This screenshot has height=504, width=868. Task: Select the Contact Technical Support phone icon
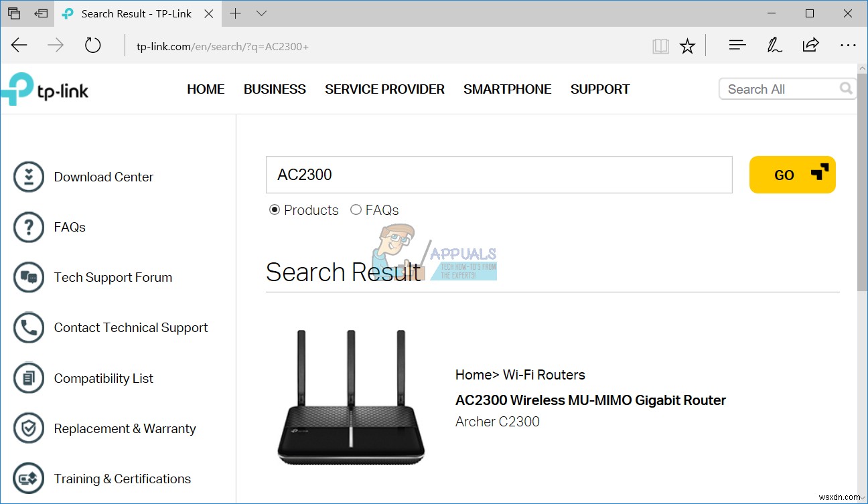point(28,327)
